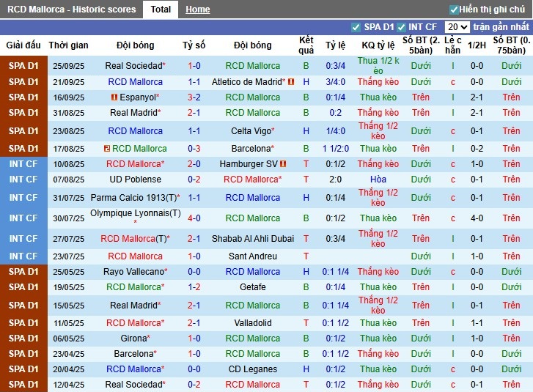This screenshot has height=392, width=533.
Task: Open the recent matches count dropdown showing 20
Action: coord(457,27)
